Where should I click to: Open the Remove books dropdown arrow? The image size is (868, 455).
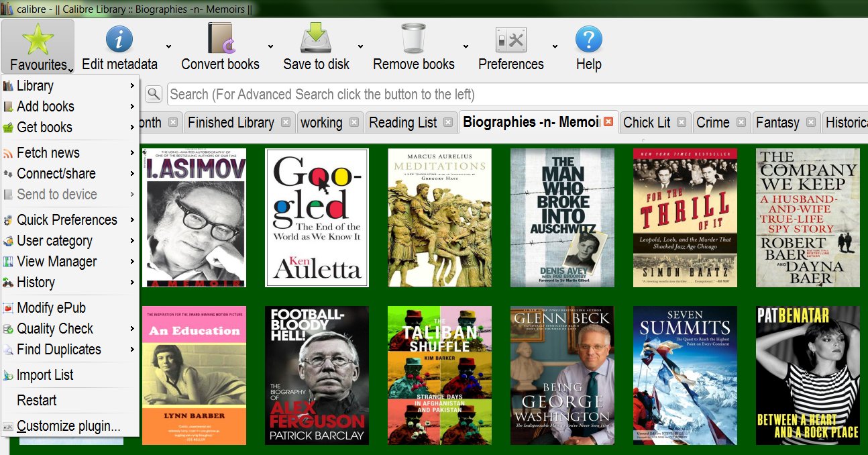466,46
